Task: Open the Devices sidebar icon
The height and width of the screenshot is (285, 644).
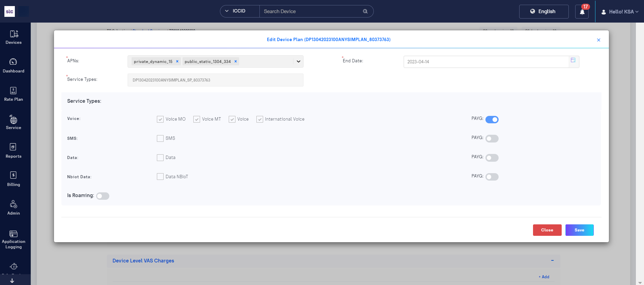Action: point(13,34)
